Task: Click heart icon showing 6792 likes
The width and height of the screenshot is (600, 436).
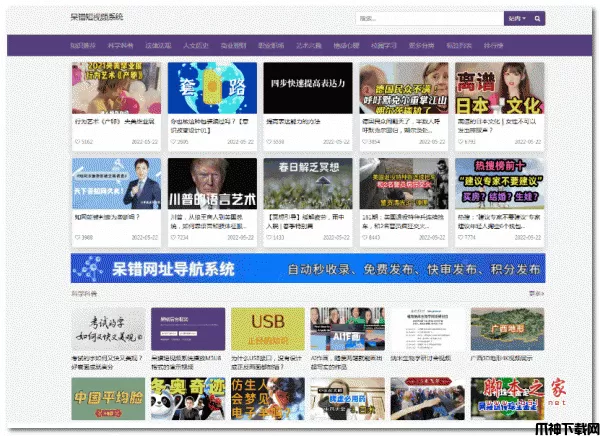Action: pos(459,142)
